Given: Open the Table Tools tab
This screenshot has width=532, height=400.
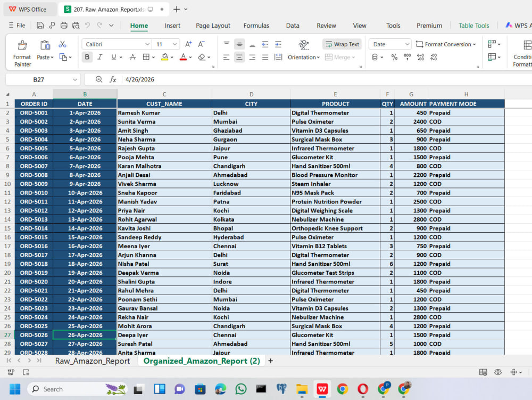Looking at the screenshot, I should point(473,26).
